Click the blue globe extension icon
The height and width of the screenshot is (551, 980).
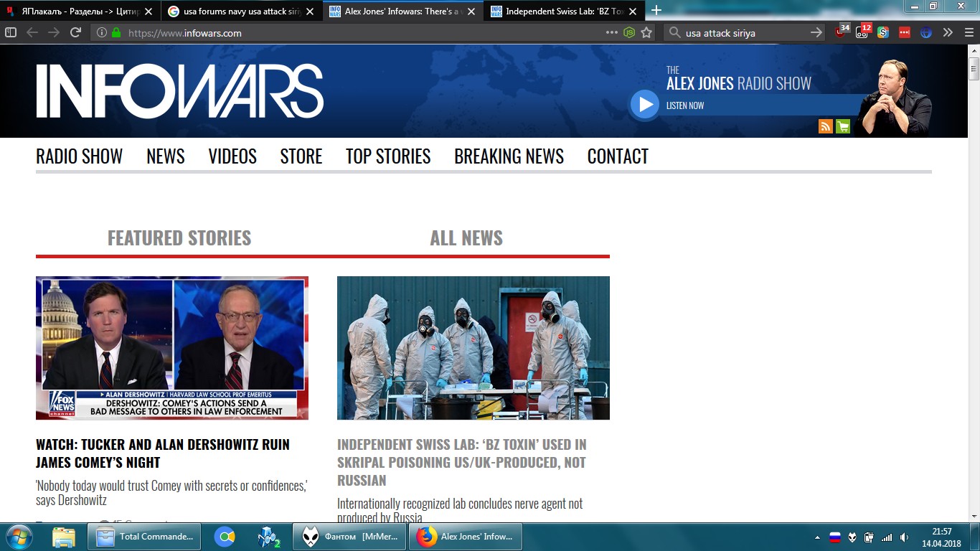926,32
